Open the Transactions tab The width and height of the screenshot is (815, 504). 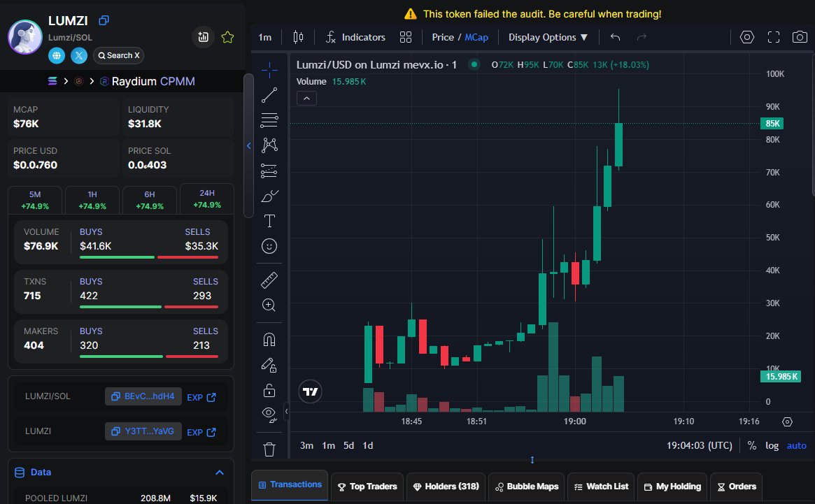coord(290,484)
